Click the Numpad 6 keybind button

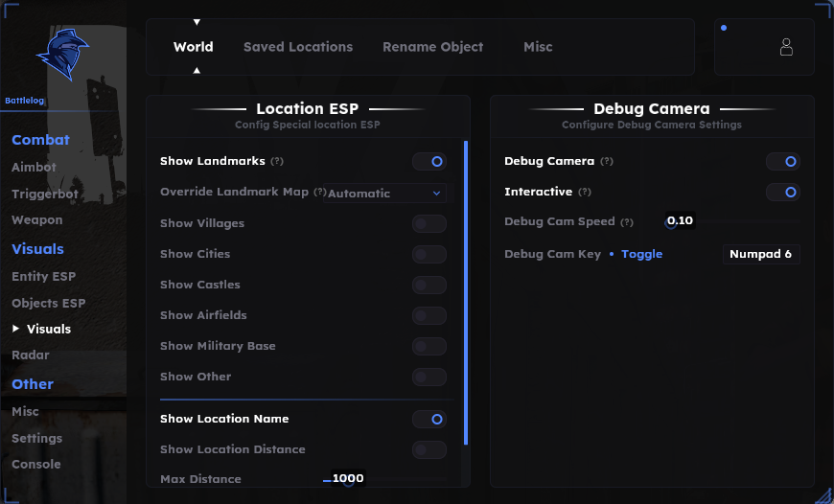tap(761, 254)
